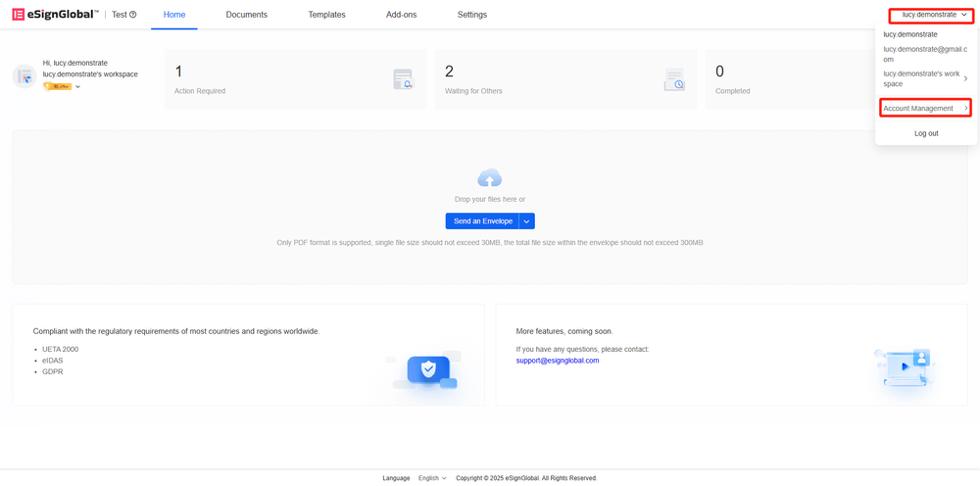Click the Test environment label
Viewport: 980px width, 486px height.
120,15
